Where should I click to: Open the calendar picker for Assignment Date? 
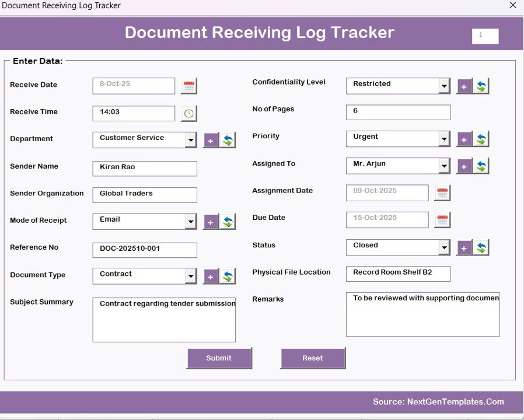pyautogui.click(x=442, y=192)
